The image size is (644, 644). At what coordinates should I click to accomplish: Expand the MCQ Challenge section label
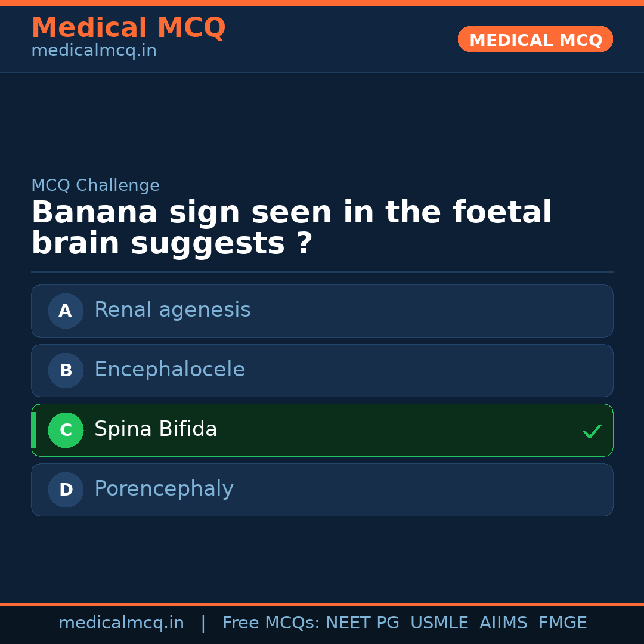click(x=95, y=185)
